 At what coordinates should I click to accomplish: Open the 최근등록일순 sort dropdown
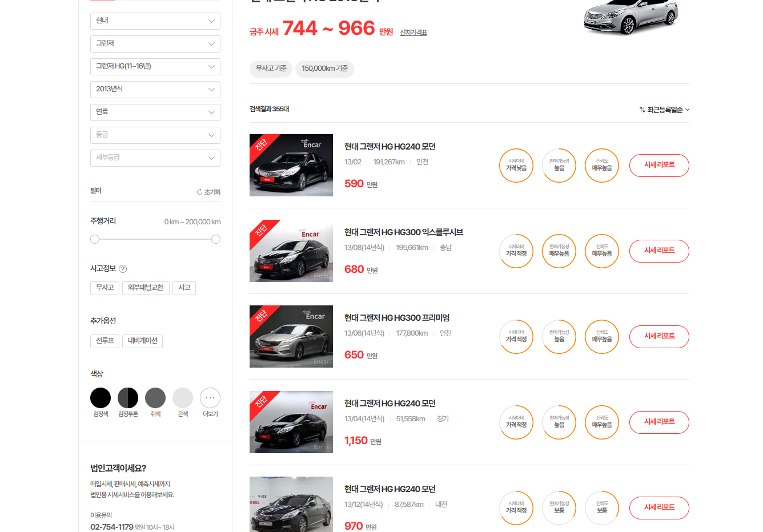click(x=664, y=110)
